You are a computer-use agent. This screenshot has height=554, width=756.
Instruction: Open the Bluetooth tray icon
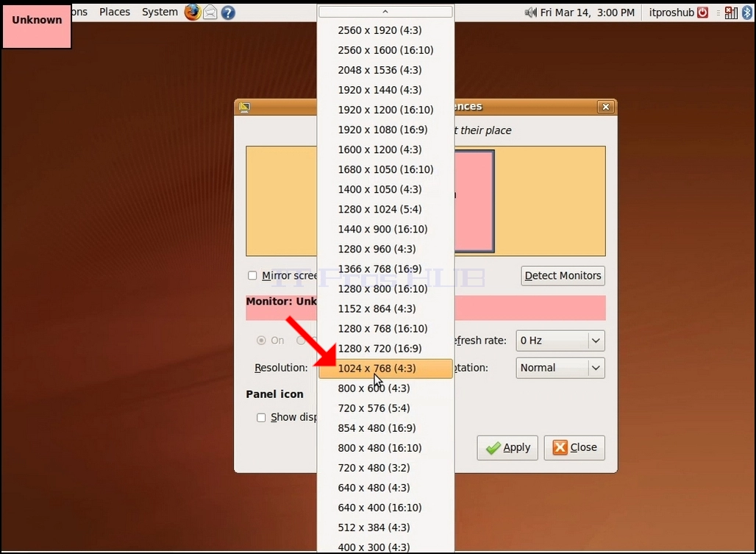[x=747, y=13]
